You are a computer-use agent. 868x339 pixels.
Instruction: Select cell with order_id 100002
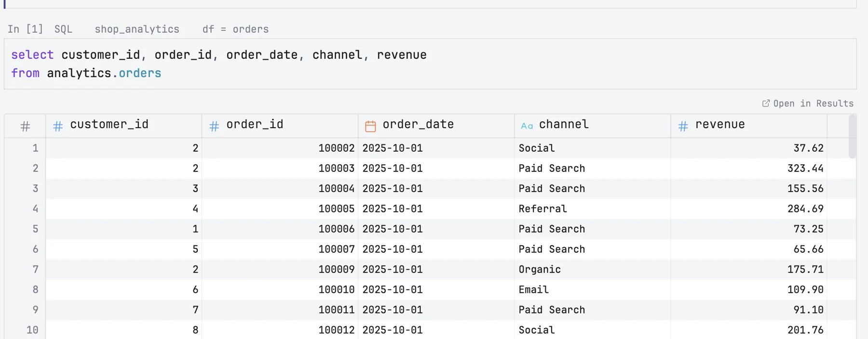[x=280, y=148]
